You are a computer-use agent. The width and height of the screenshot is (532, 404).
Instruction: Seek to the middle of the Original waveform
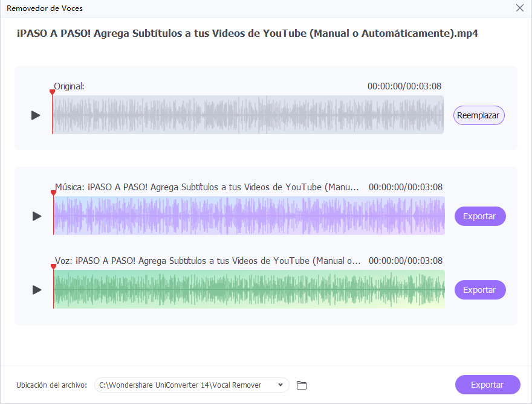(248, 115)
